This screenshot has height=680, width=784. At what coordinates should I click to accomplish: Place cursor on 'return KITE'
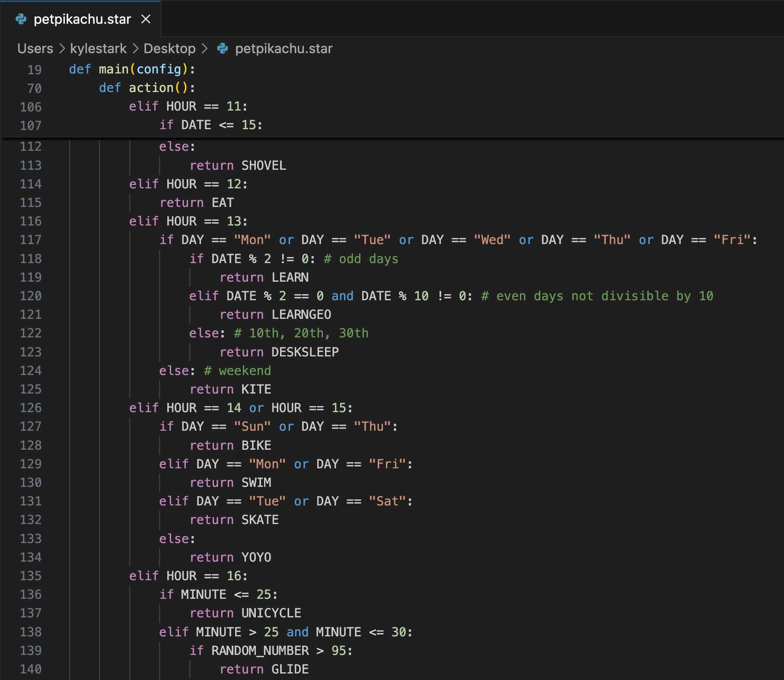pyautogui.click(x=230, y=389)
